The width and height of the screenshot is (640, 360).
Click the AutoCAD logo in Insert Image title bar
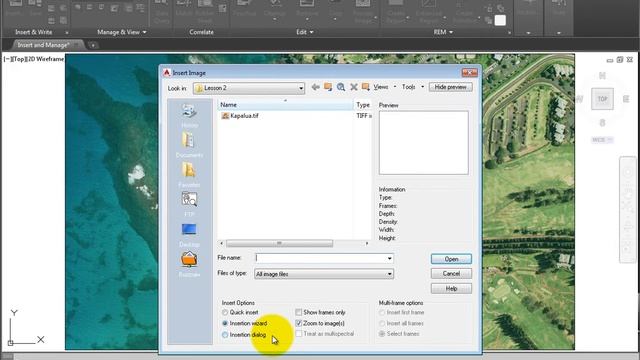coord(167,73)
